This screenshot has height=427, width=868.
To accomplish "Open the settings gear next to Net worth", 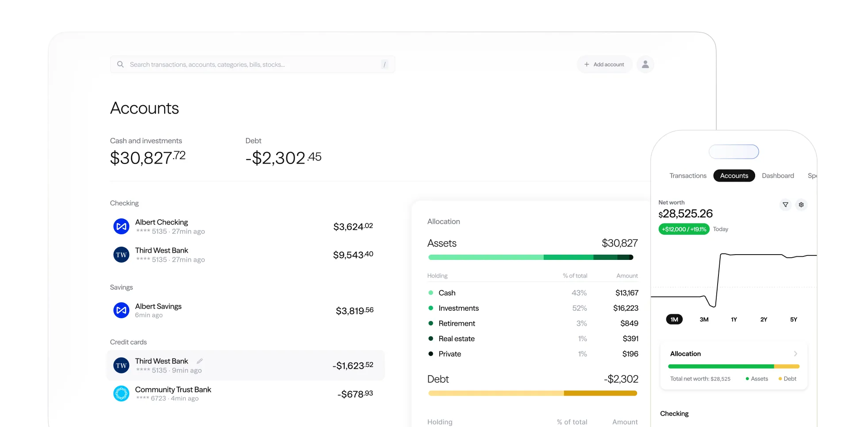I will [x=801, y=205].
